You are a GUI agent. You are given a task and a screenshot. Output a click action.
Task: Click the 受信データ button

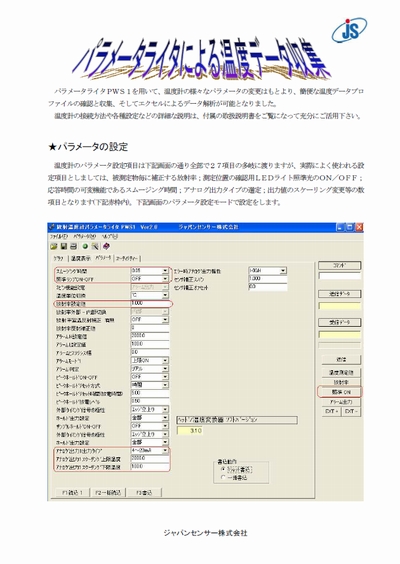pos(340,323)
